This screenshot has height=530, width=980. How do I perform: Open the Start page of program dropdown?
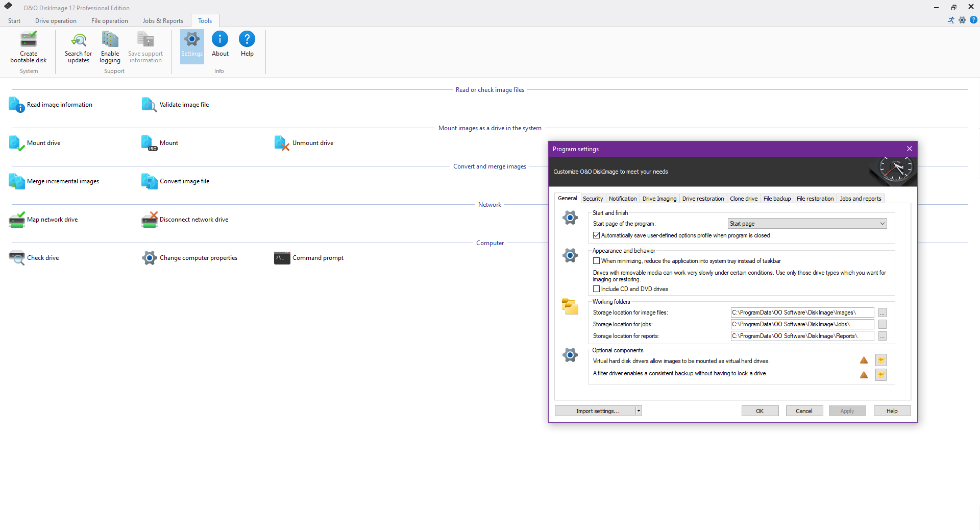pos(807,224)
